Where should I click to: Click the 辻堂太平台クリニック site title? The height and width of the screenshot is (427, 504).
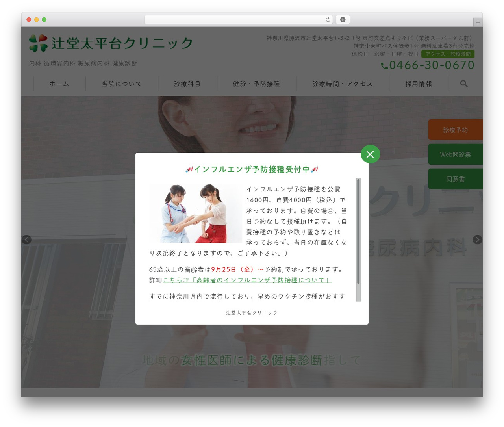click(122, 43)
